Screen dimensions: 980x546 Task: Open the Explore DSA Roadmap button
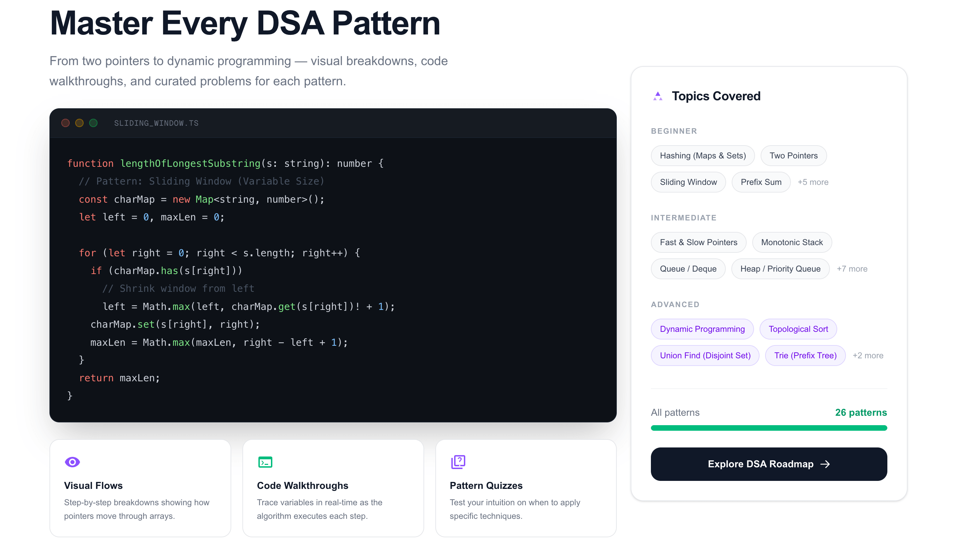[x=769, y=464]
